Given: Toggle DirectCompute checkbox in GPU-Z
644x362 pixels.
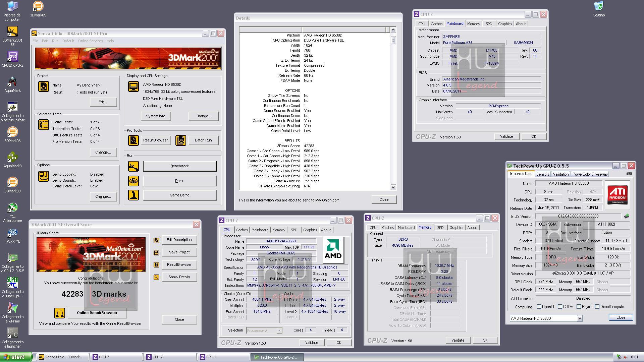Looking at the screenshot, I should (597, 307).
